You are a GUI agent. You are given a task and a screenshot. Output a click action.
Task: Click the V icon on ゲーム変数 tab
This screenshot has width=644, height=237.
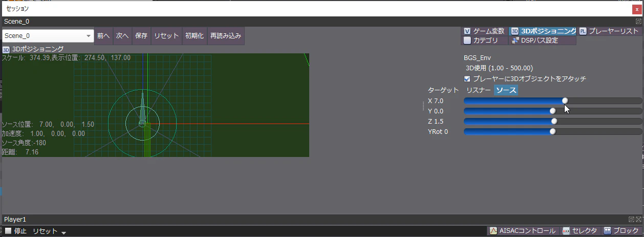click(x=467, y=31)
